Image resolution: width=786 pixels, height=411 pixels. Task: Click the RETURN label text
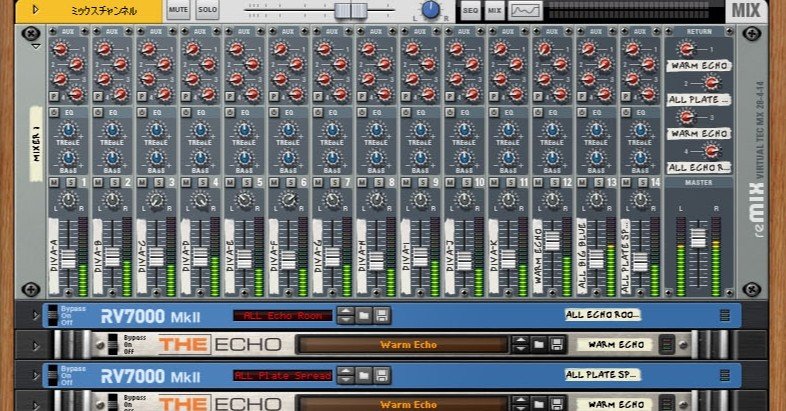click(x=699, y=31)
